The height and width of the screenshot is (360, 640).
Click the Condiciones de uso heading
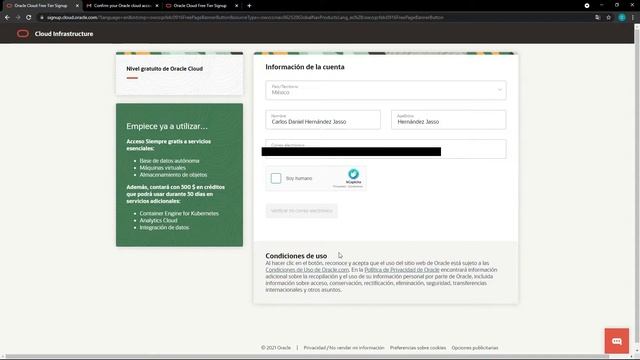coord(296,256)
